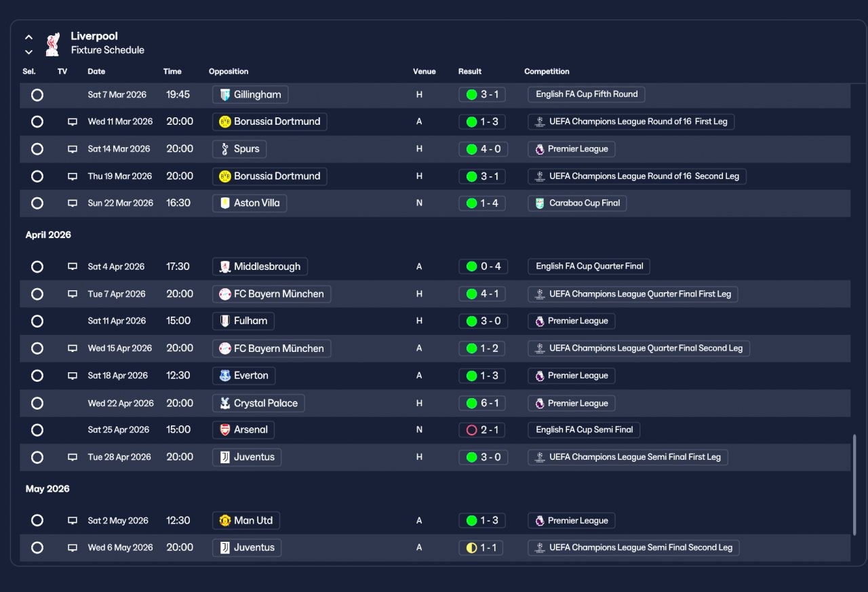This screenshot has width=868, height=592.
Task: Open Champions League Quarter Final Second Leg
Action: (639, 348)
